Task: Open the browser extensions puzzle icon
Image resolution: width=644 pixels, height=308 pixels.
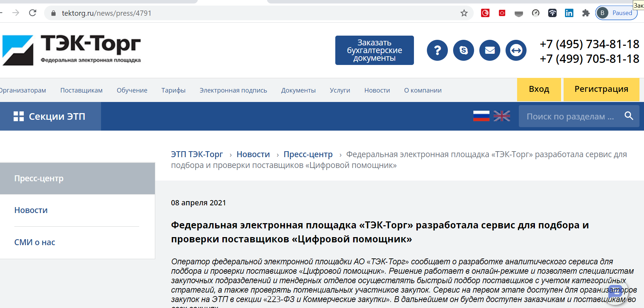Action: (x=586, y=13)
